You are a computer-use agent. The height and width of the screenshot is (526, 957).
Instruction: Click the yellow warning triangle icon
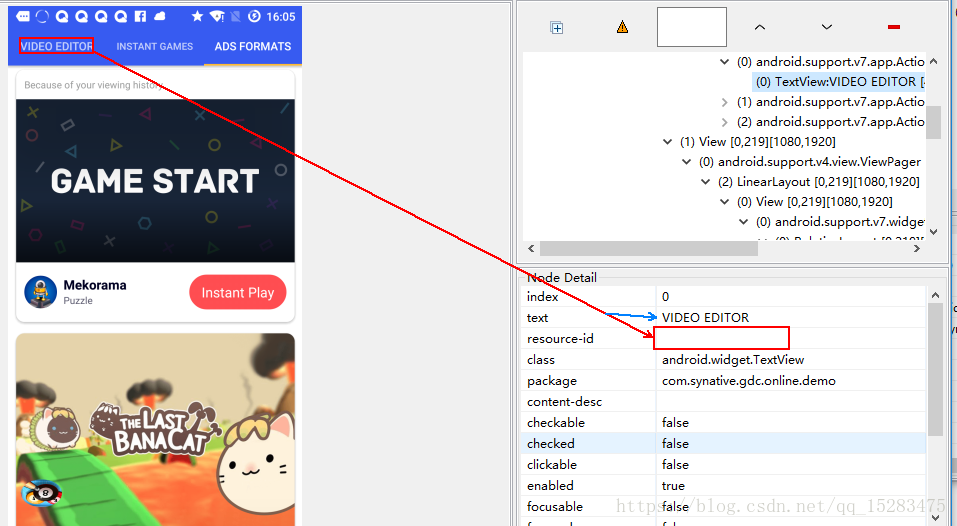(622, 27)
